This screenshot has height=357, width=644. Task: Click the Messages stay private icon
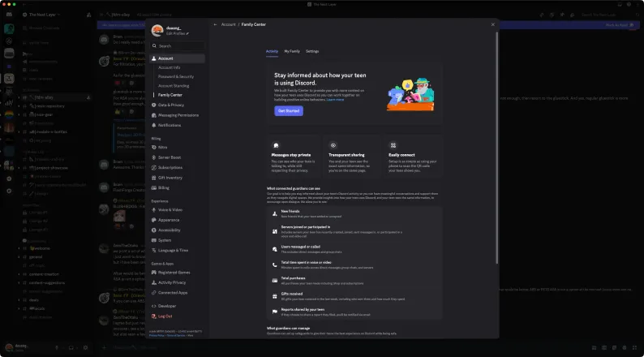pos(276,145)
